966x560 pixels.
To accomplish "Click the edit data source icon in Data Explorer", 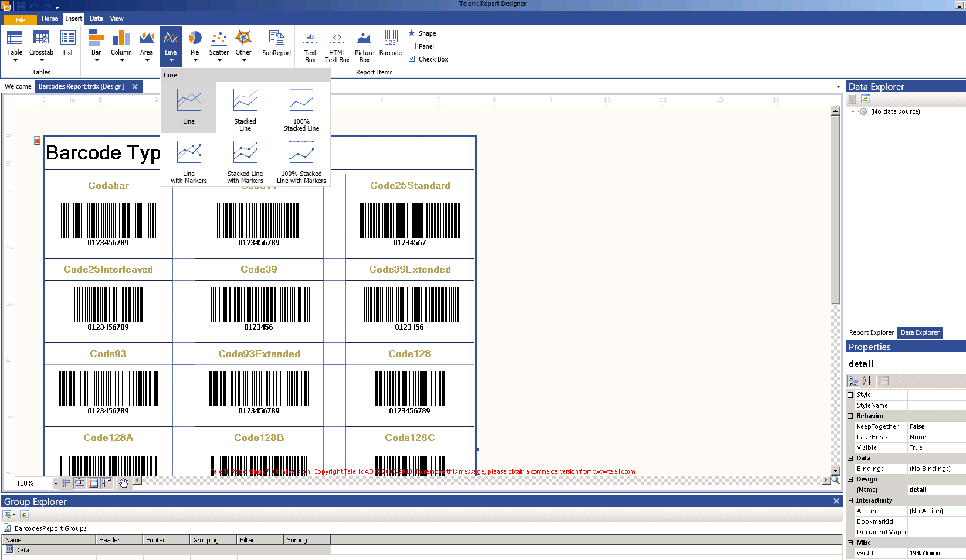I will pos(853,99).
